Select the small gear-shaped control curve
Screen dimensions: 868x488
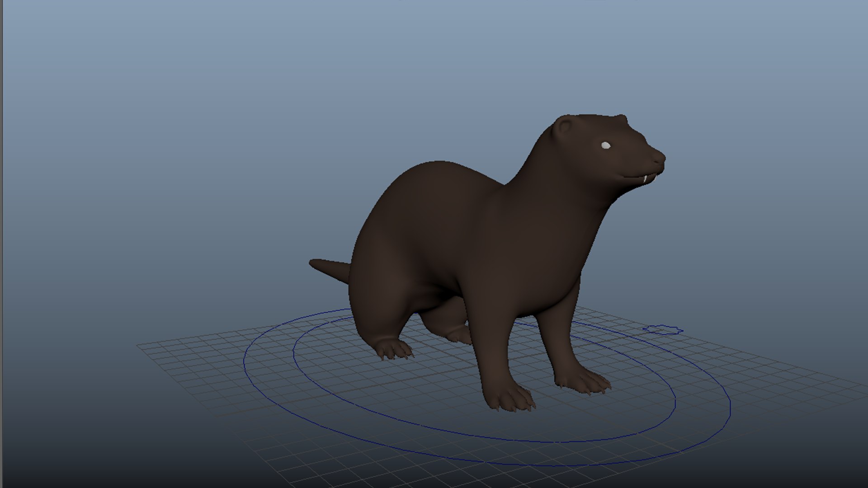tap(662, 329)
